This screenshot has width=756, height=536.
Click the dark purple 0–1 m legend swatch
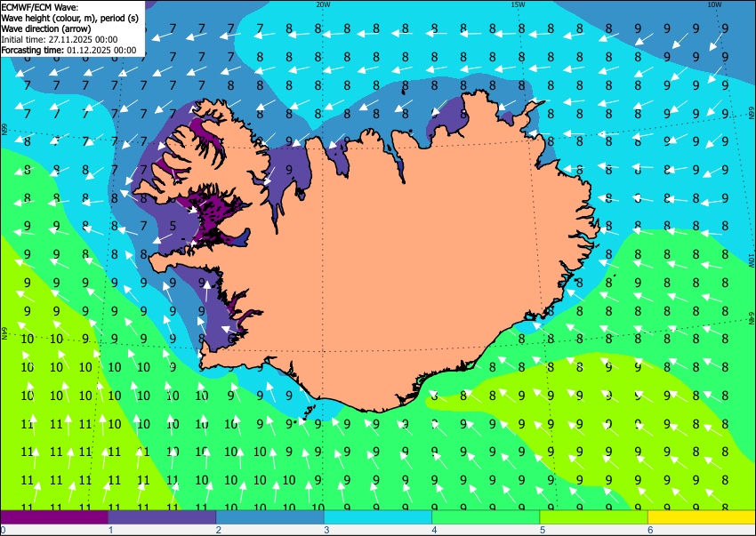(x=54, y=516)
